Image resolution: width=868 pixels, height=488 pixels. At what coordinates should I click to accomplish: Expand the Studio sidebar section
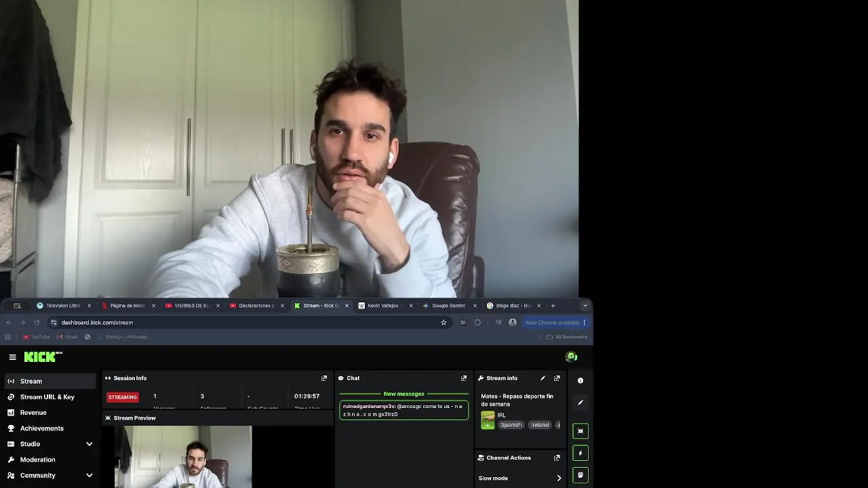pyautogui.click(x=89, y=444)
